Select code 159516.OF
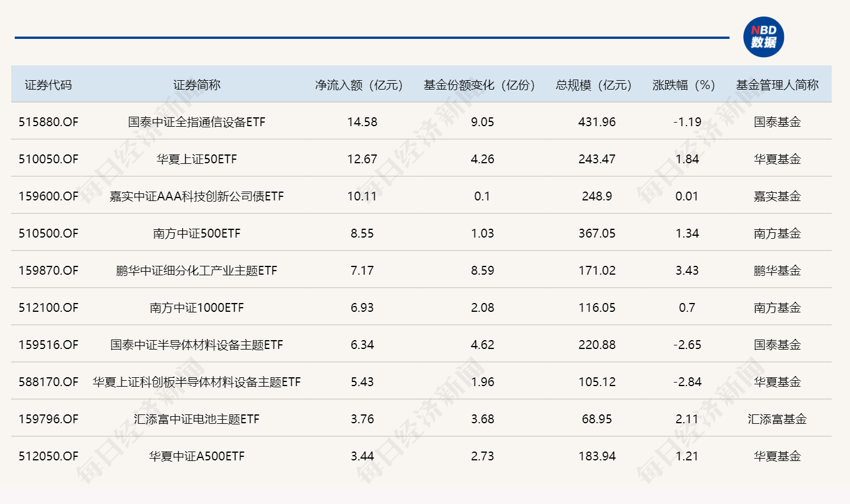The height and width of the screenshot is (504, 850). [48, 345]
